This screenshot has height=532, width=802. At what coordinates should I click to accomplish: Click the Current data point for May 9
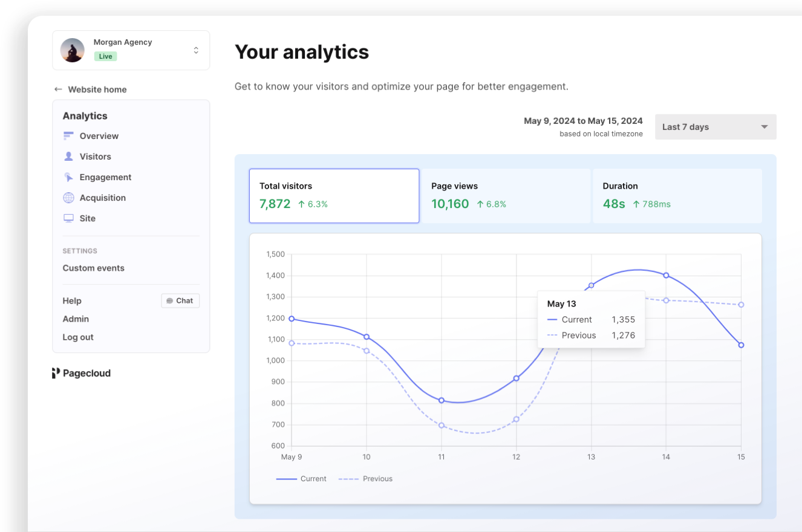click(292, 319)
